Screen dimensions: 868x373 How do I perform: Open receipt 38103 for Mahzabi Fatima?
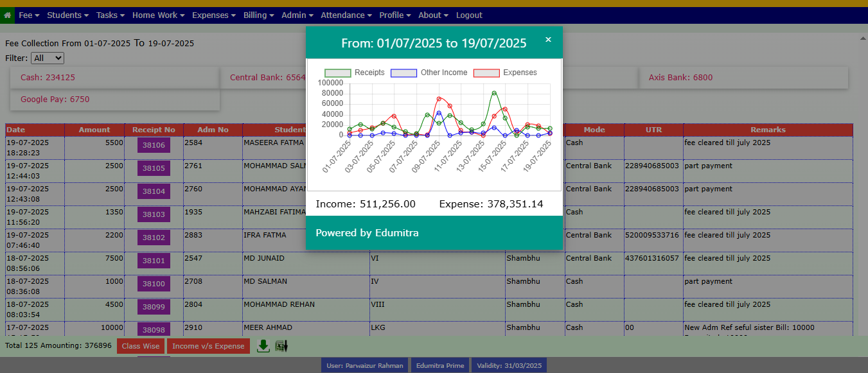(x=154, y=214)
